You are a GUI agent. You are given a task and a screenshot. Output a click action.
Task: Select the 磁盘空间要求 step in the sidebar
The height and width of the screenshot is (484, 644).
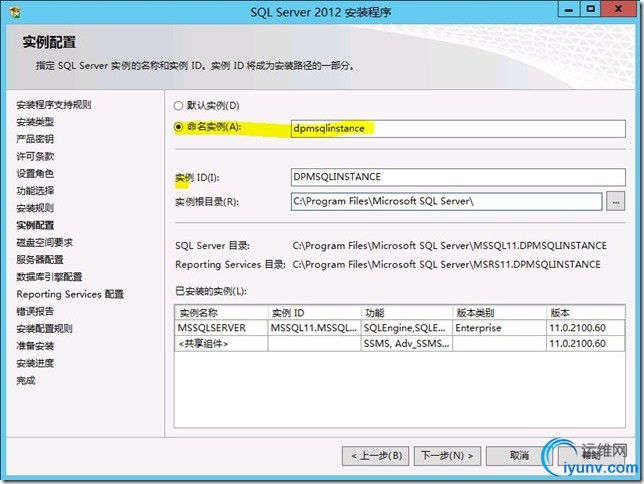point(44,243)
